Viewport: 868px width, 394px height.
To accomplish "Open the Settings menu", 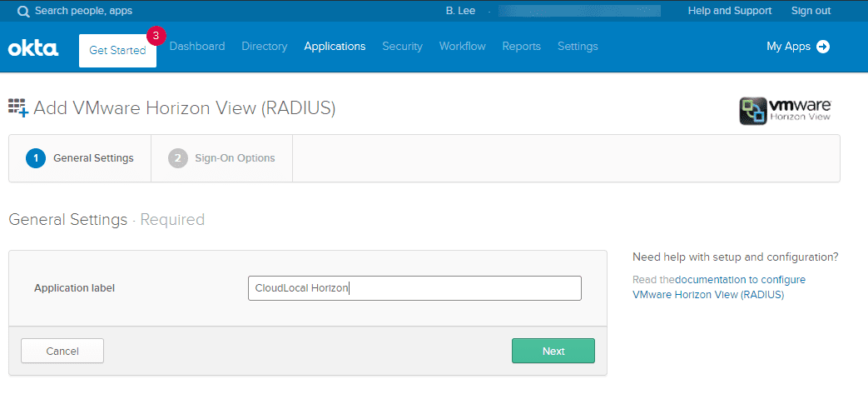I will [x=578, y=47].
